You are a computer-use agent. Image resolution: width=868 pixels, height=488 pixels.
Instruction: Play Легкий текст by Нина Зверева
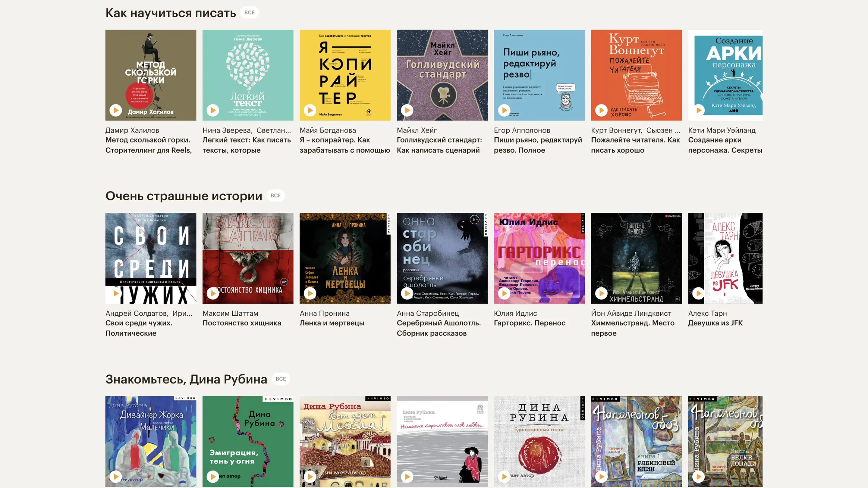[212, 110]
